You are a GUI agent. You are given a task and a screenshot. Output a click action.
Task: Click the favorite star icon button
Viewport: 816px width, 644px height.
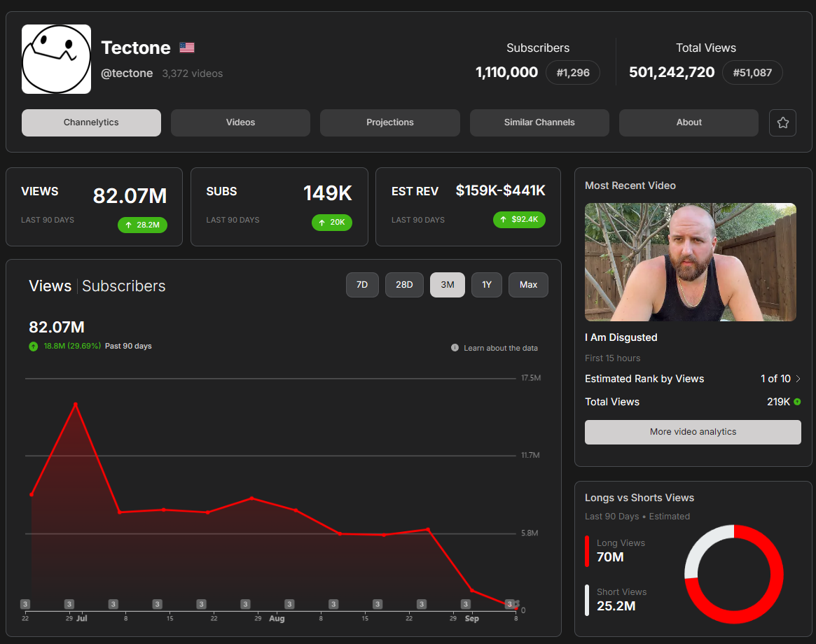pos(782,122)
